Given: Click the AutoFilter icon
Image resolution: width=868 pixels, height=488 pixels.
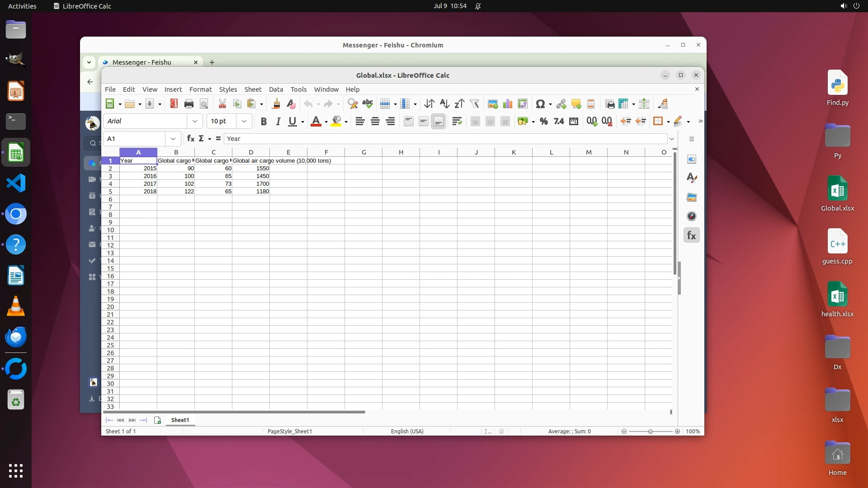Looking at the screenshot, I should [x=474, y=104].
